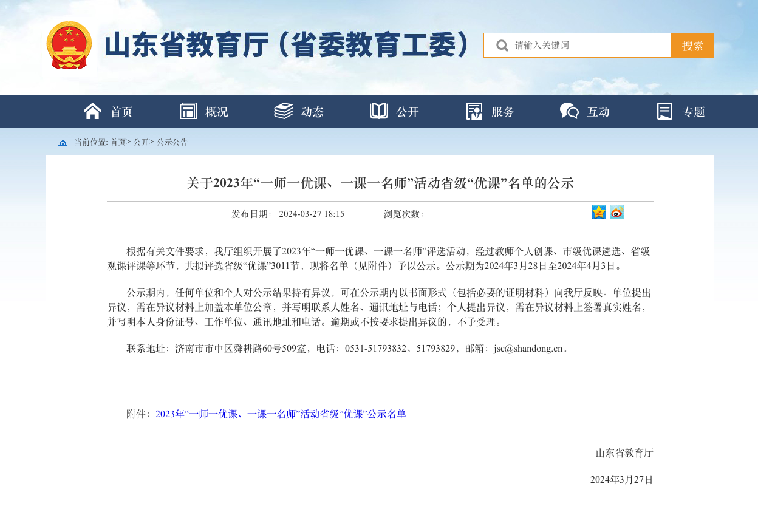The width and height of the screenshot is (758, 532).
Task: Click the national emblem logo
Action: (x=69, y=45)
